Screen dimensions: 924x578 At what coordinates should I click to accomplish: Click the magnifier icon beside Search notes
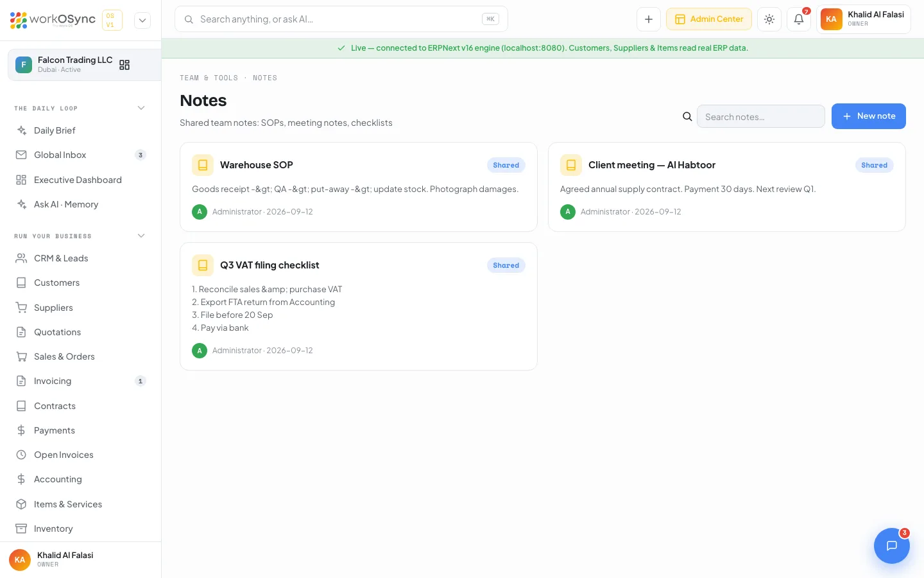(687, 116)
